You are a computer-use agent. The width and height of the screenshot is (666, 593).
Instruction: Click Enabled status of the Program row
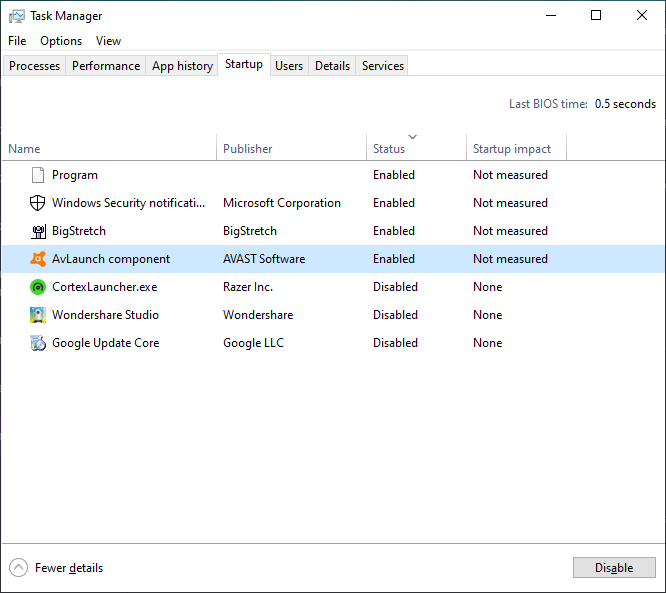[394, 175]
